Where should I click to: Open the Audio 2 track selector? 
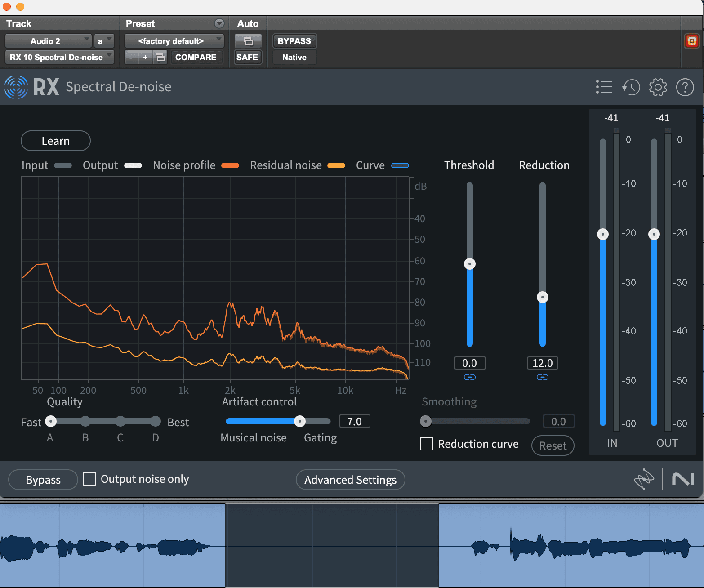[49, 41]
